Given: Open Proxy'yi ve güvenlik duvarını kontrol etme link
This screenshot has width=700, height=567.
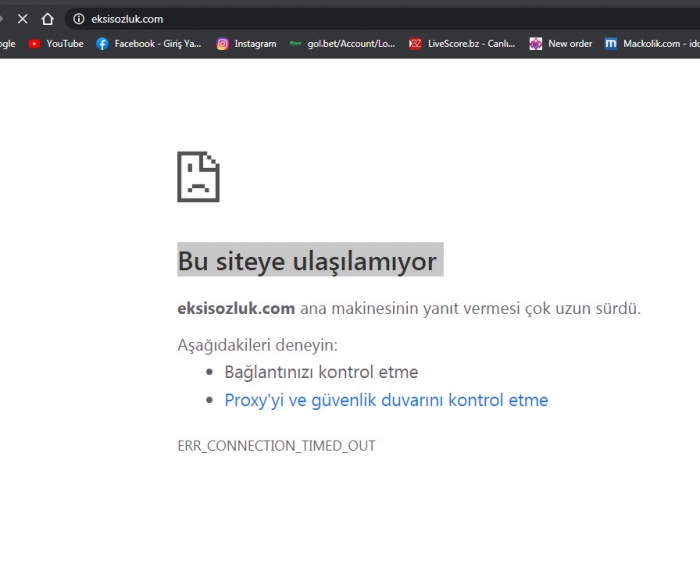Looking at the screenshot, I should (x=386, y=400).
